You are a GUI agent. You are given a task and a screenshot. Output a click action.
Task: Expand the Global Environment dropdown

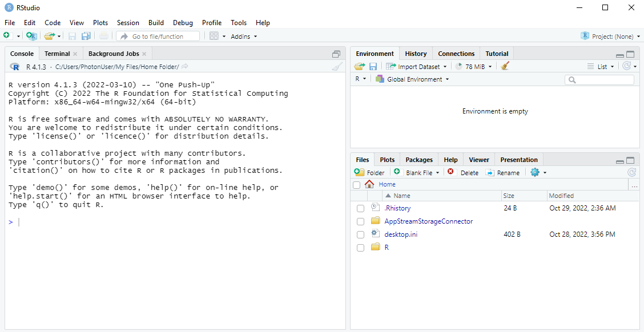[412, 79]
